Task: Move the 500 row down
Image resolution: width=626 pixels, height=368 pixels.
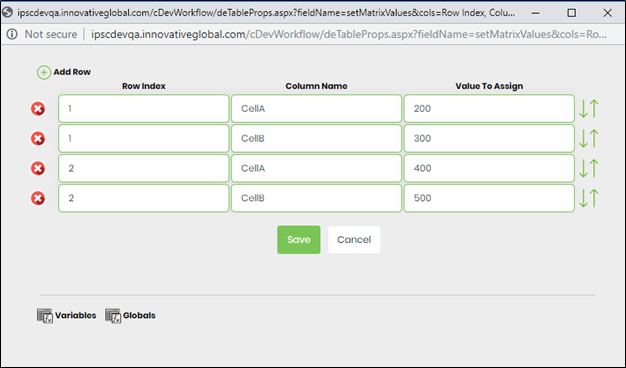Action: click(x=583, y=198)
